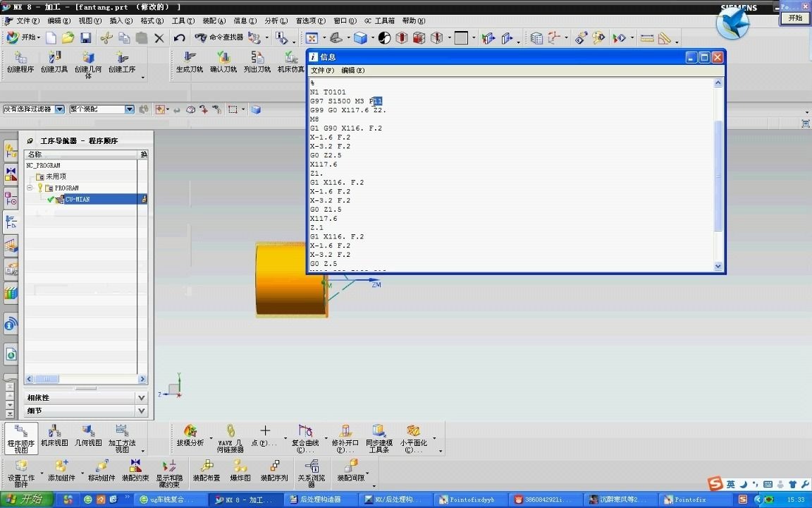Click the scroll down arrow in 信息 window
Viewport: 812px width, 508px height.
[718, 266]
